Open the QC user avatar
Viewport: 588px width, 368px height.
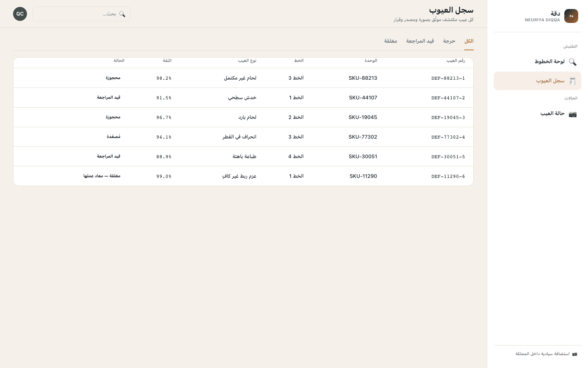20,14
